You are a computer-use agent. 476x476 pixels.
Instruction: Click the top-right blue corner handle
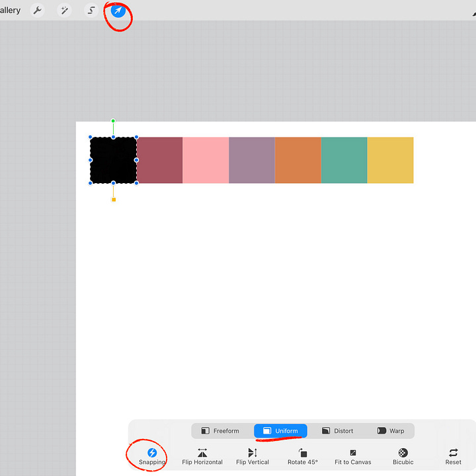click(x=137, y=138)
